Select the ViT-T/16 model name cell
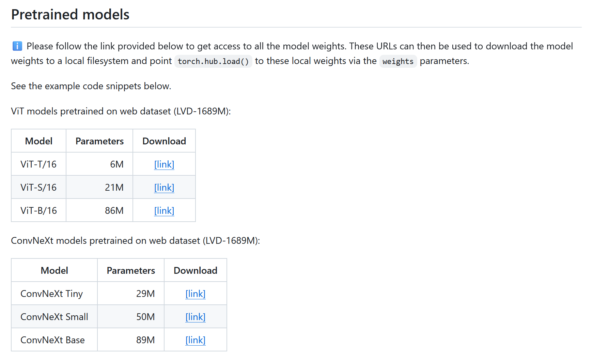This screenshot has width=593, height=364. (38, 164)
